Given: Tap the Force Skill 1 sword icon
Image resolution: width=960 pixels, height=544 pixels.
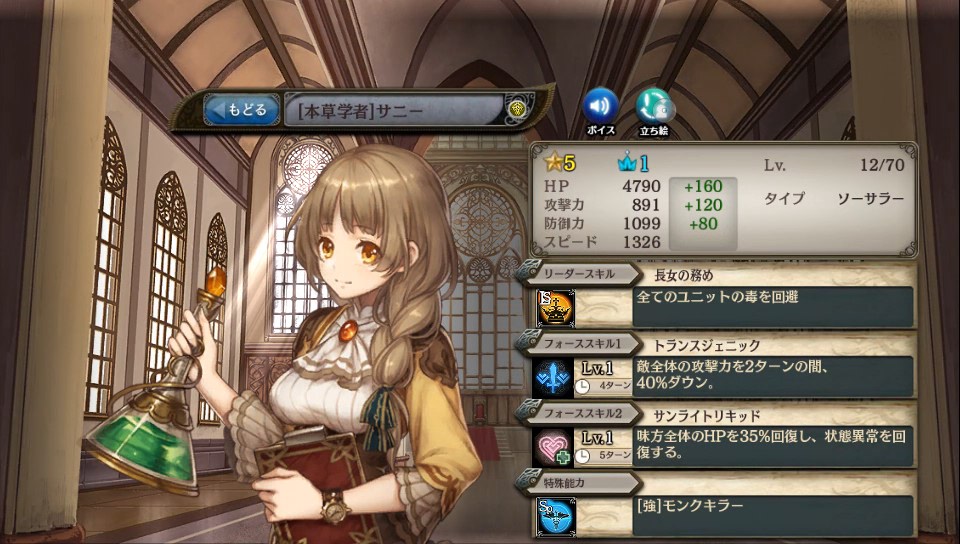Looking at the screenshot, I should click(x=555, y=378).
